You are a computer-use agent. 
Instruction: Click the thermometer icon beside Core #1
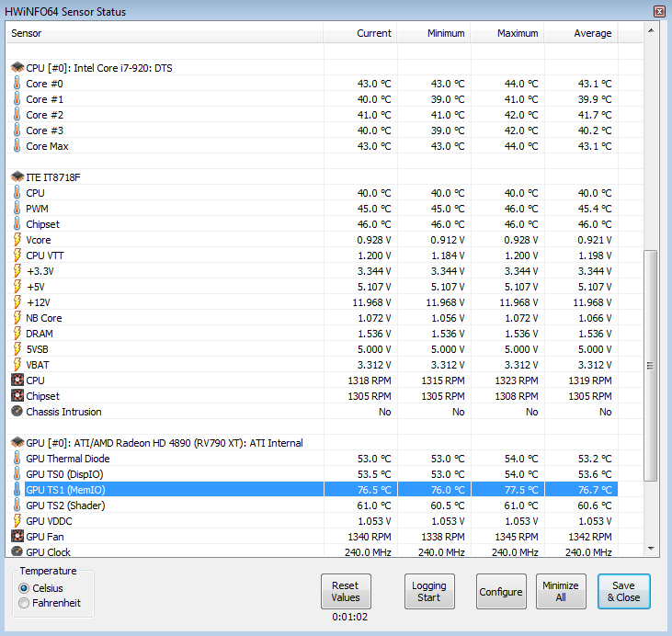pos(17,99)
